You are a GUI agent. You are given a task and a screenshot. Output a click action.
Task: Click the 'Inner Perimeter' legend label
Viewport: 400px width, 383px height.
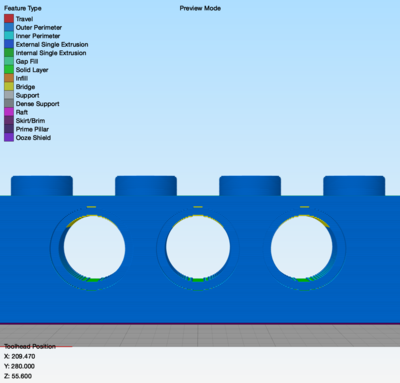(38, 36)
